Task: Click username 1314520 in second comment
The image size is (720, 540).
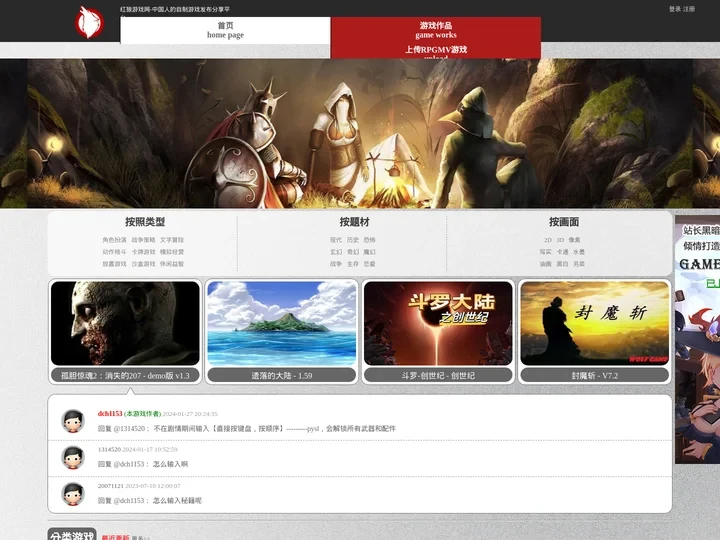Action: [109, 450]
